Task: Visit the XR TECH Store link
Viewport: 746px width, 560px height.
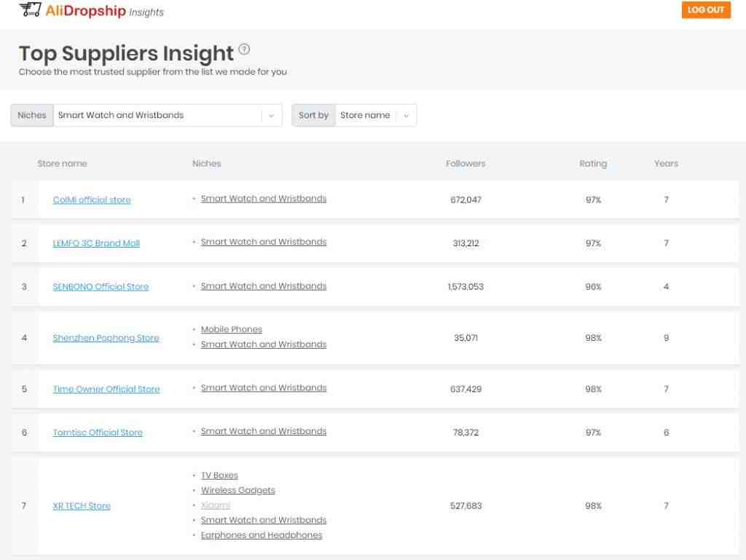Action: [x=82, y=506]
